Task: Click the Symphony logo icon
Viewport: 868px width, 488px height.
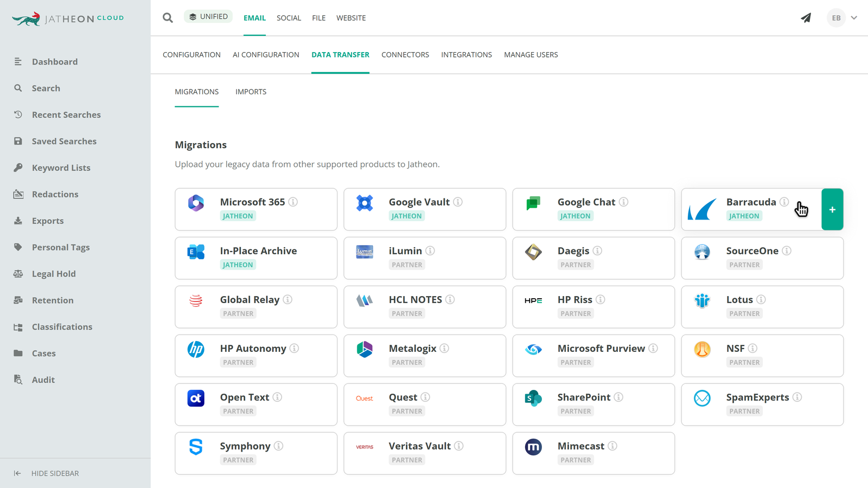Action: click(x=196, y=447)
